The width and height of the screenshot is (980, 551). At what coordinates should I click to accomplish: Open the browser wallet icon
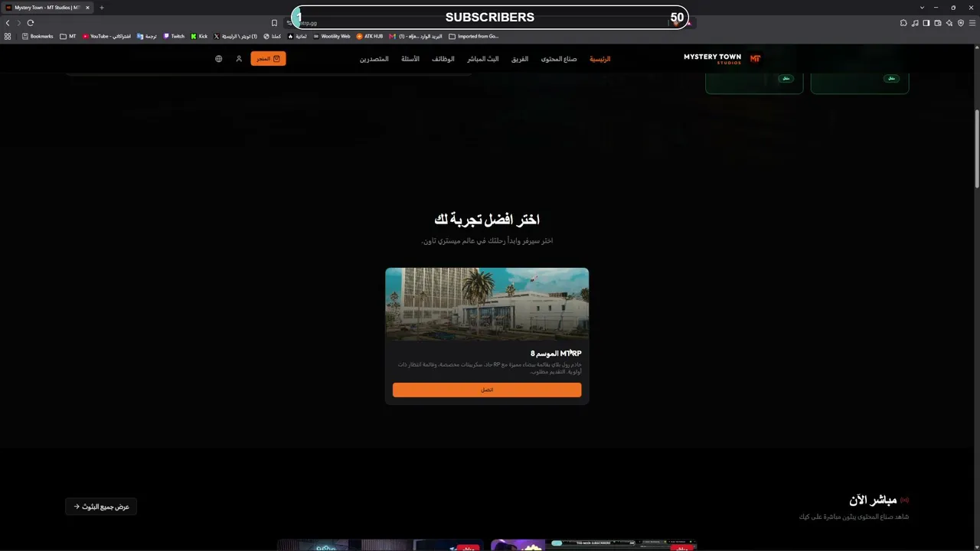point(938,23)
